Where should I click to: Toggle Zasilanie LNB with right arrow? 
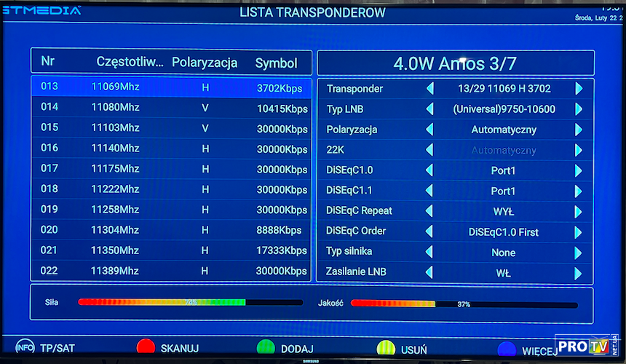tap(579, 274)
